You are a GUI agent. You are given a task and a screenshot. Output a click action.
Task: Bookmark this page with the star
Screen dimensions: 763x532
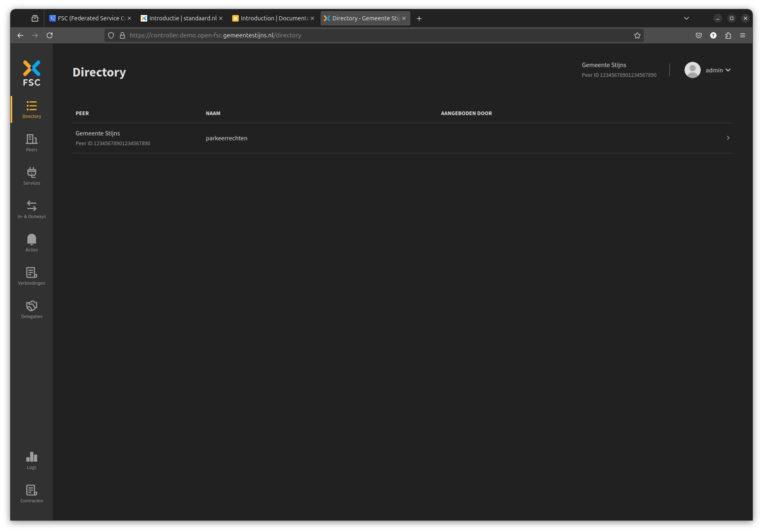tap(637, 35)
